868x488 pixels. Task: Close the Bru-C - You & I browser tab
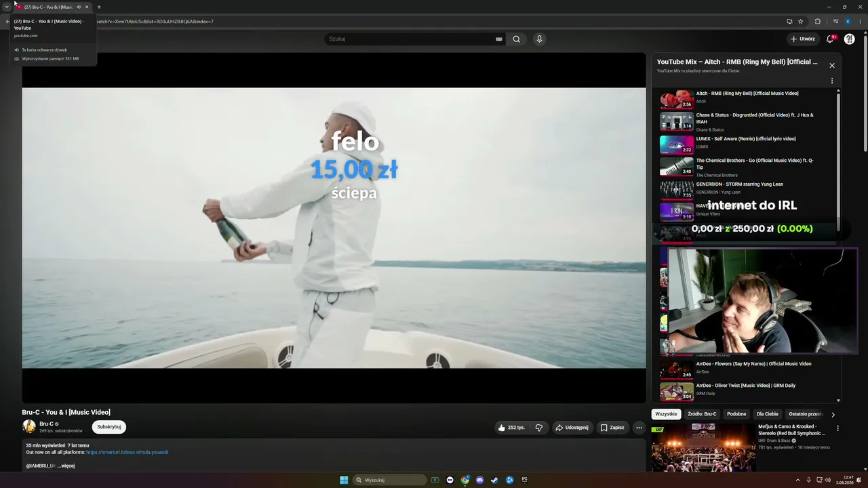pyautogui.click(x=87, y=7)
